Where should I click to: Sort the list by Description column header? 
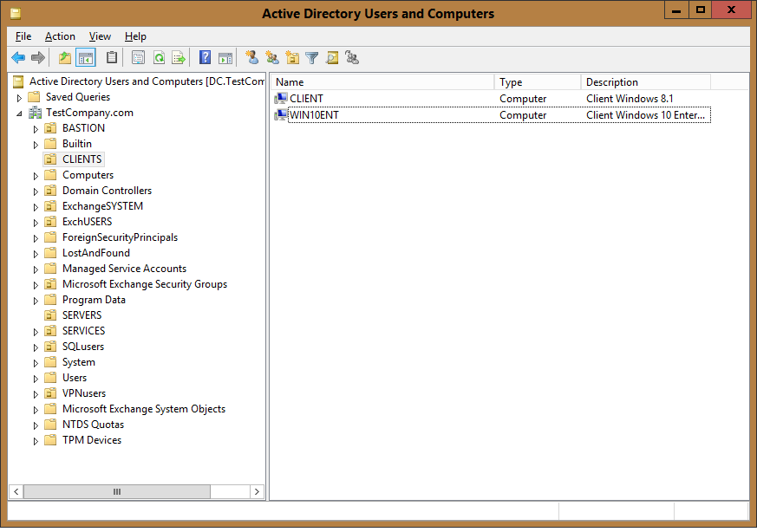pos(646,82)
